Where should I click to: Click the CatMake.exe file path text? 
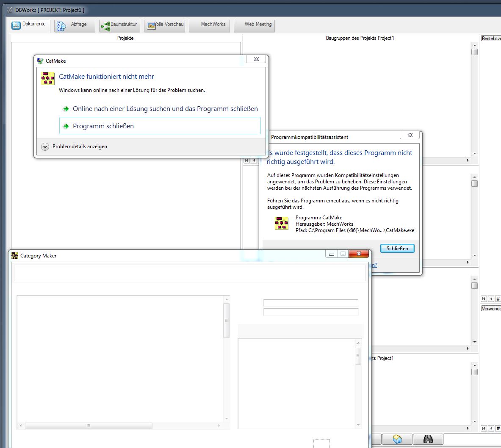(x=355, y=230)
